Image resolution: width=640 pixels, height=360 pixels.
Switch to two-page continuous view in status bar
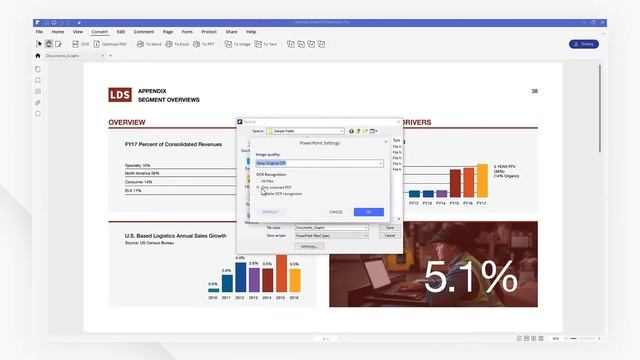(541, 338)
